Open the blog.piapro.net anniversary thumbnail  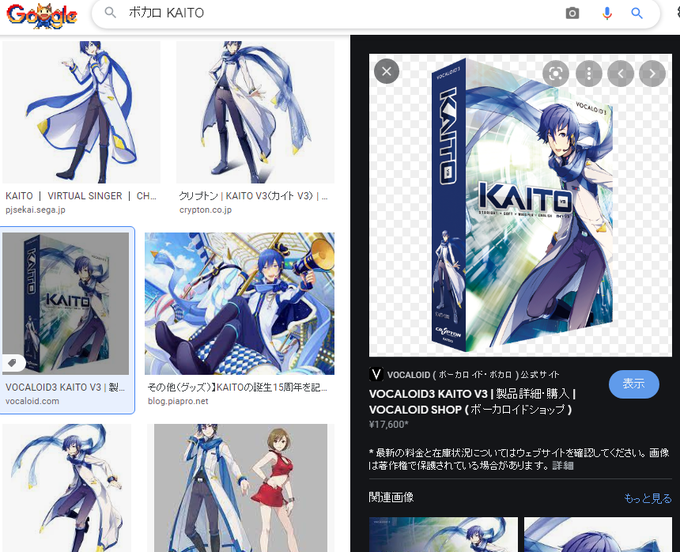coord(239,304)
